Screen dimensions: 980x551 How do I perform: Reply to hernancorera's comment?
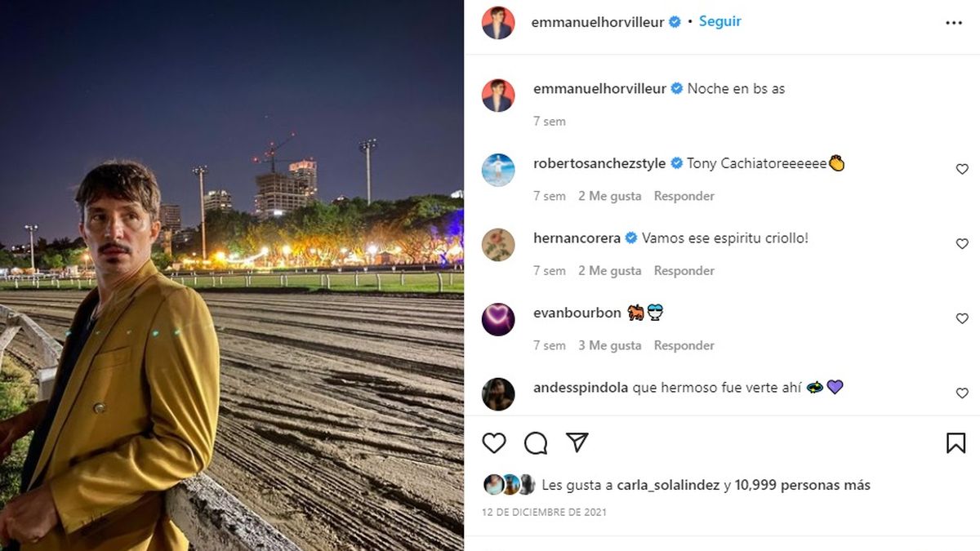point(684,270)
